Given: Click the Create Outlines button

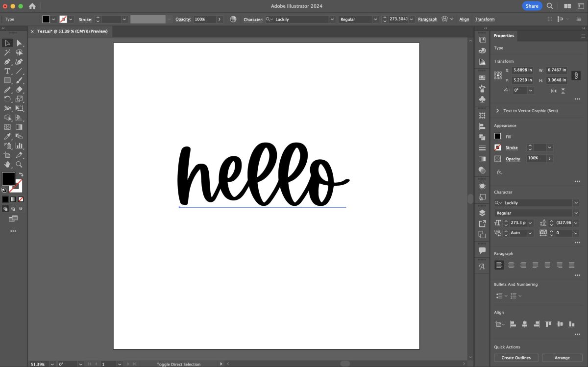Looking at the screenshot, I should pos(516,358).
